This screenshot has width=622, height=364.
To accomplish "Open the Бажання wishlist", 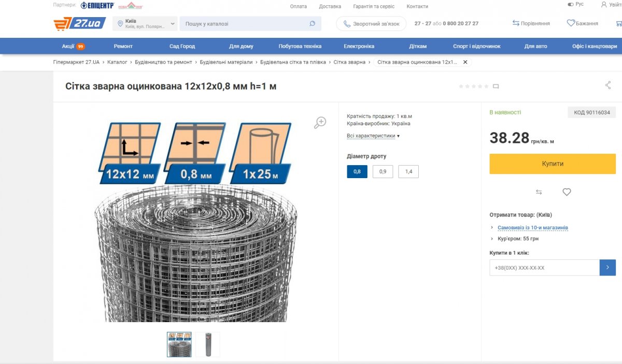I will coord(582,23).
